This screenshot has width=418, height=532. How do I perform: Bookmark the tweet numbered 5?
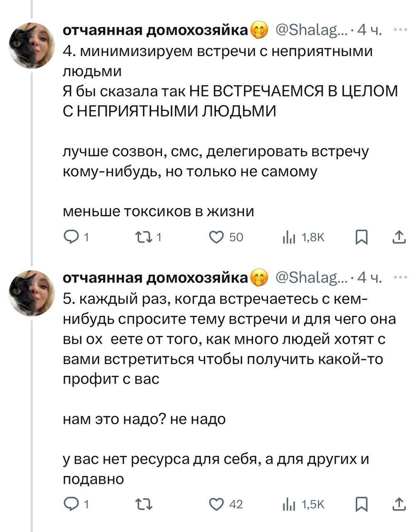click(x=361, y=504)
